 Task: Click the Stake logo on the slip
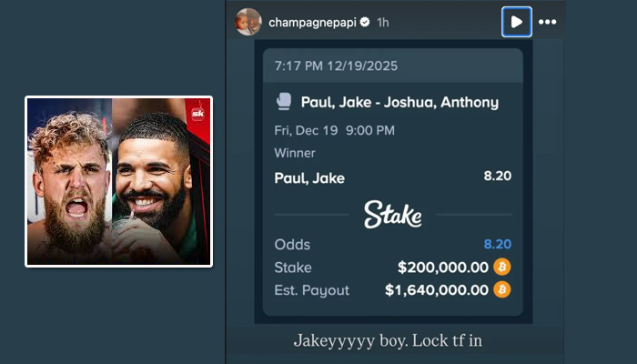tap(392, 214)
